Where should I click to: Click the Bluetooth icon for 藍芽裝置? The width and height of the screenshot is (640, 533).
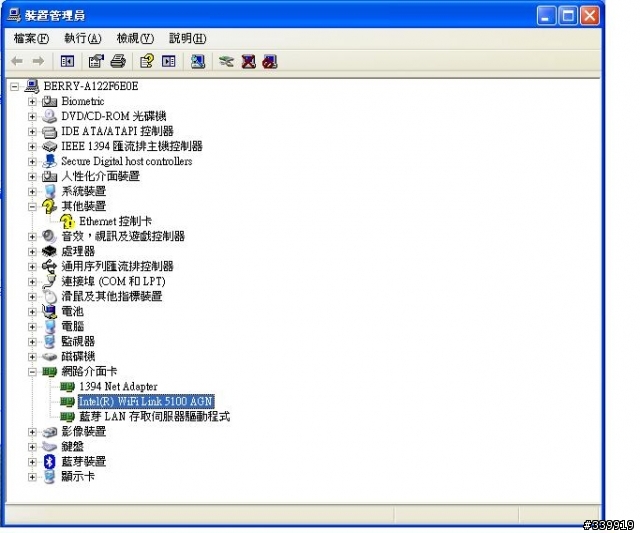49,462
